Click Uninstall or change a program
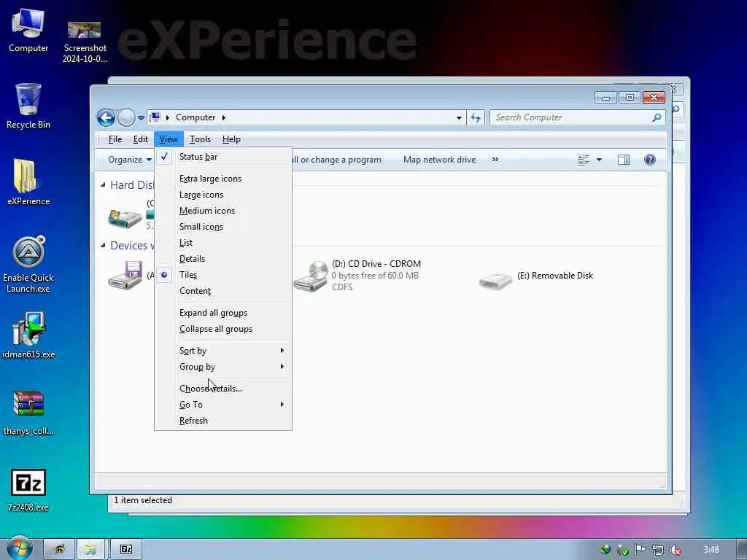 (x=336, y=160)
